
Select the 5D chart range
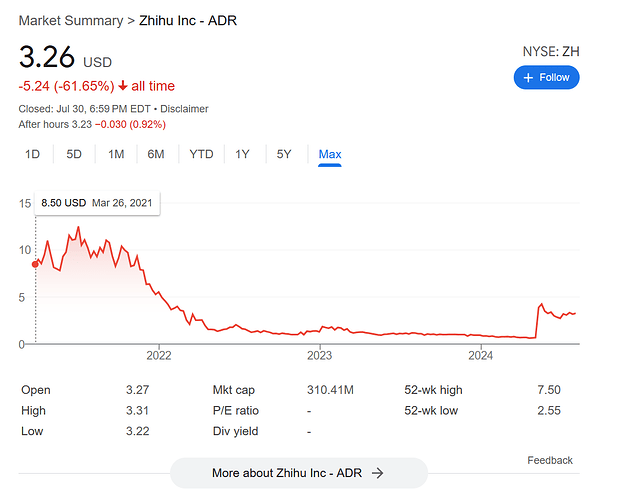click(74, 154)
